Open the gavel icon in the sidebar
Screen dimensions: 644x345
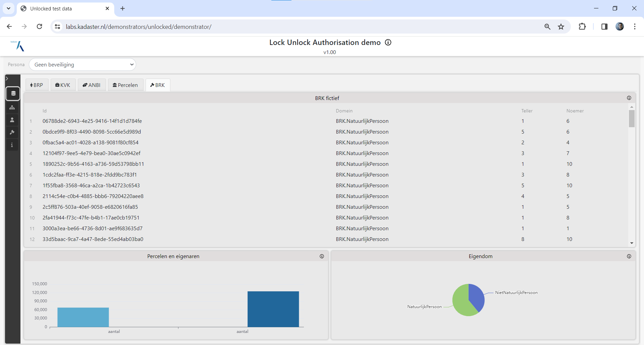(x=12, y=132)
